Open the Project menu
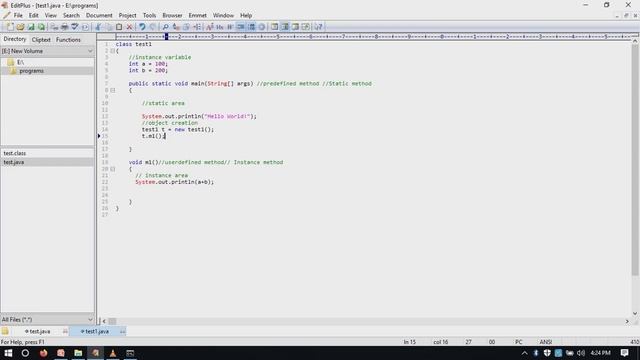The height and width of the screenshot is (360, 640). (127, 16)
